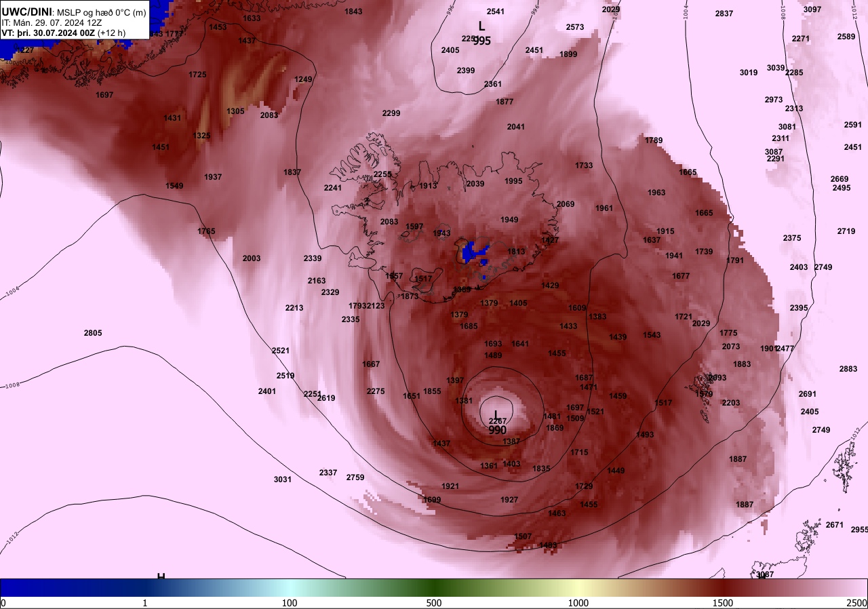Click the height value 2299

(x=391, y=113)
